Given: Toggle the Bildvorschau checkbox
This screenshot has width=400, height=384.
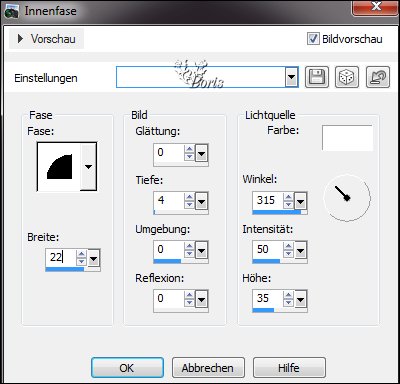Looking at the screenshot, I should [x=313, y=39].
